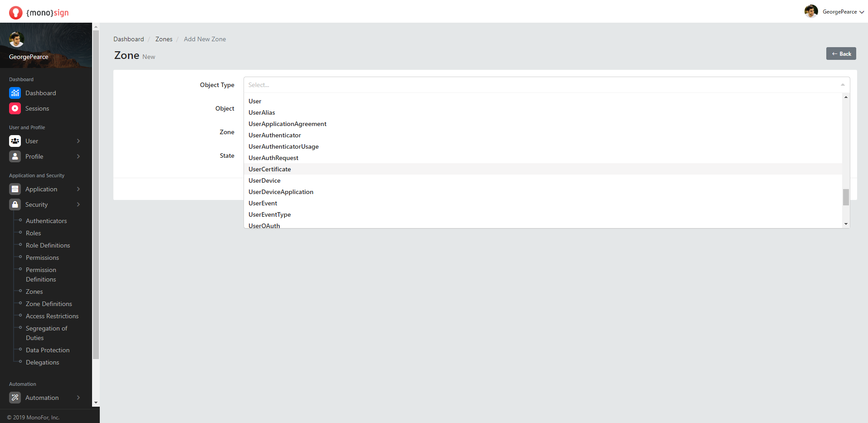This screenshot has height=423, width=868.
Task: Expand the Automation menu arrow
Action: pyautogui.click(x=78, y=398)
